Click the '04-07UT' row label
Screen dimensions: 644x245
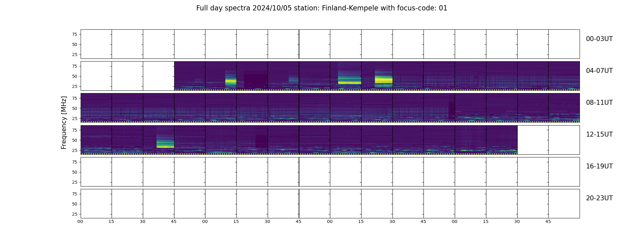click(x=599, y=71)
